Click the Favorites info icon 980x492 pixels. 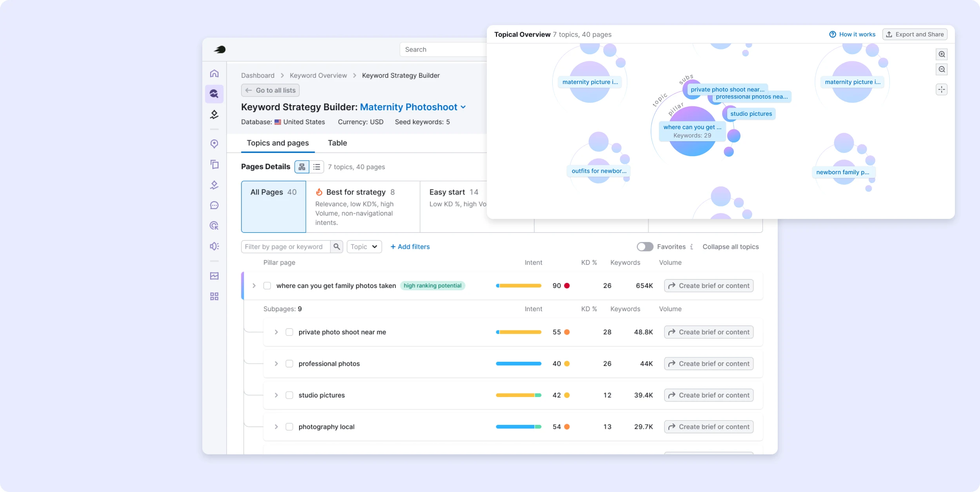coord(691,247)
